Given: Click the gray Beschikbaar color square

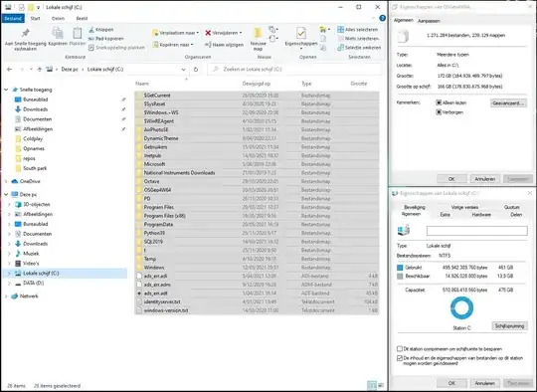Looking at the screenshot, I should [400, 277].
